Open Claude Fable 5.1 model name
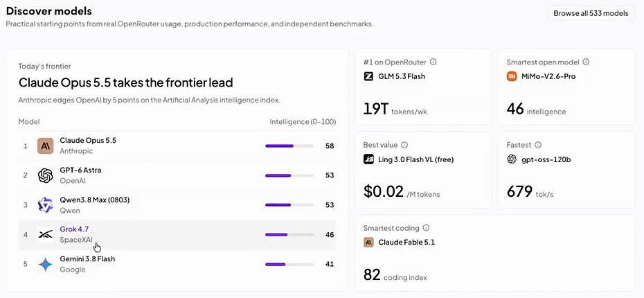644x298 pixels. pyautogui.click(x=406, y=242)
